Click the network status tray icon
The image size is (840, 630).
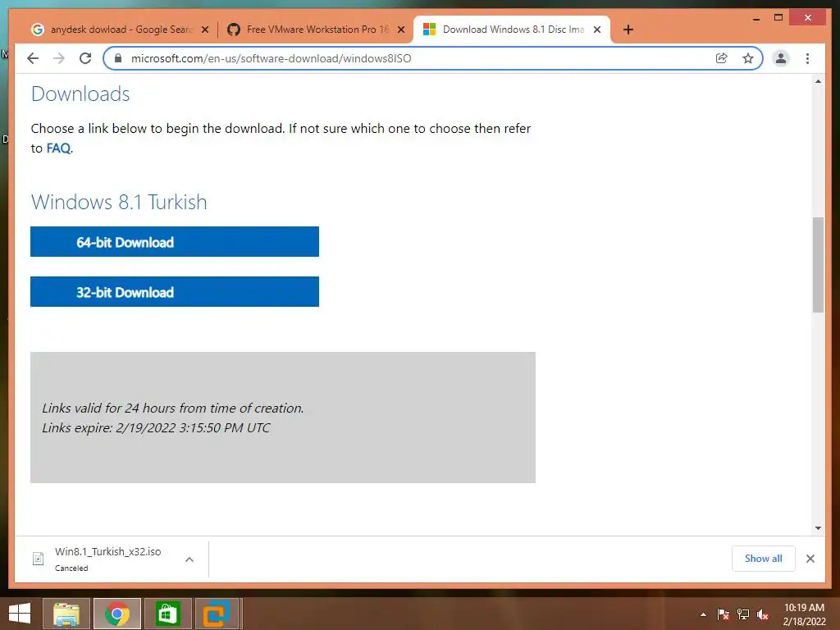tap(743, 614)
